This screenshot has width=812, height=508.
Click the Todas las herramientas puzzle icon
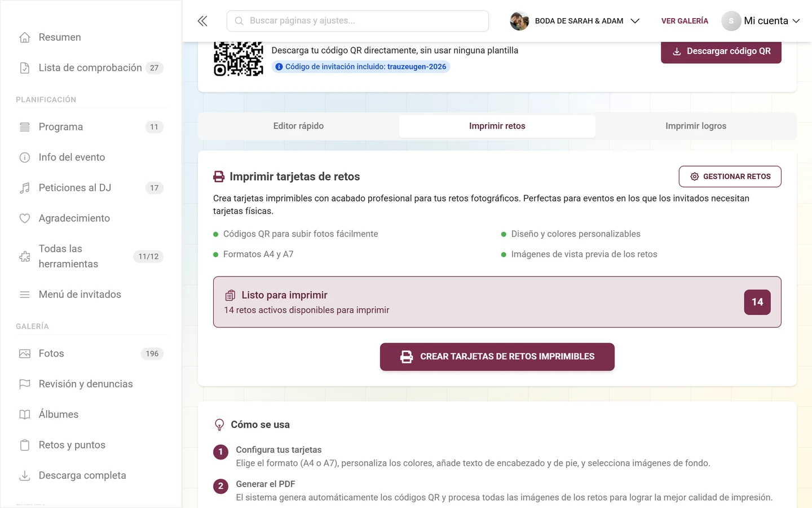25,256
